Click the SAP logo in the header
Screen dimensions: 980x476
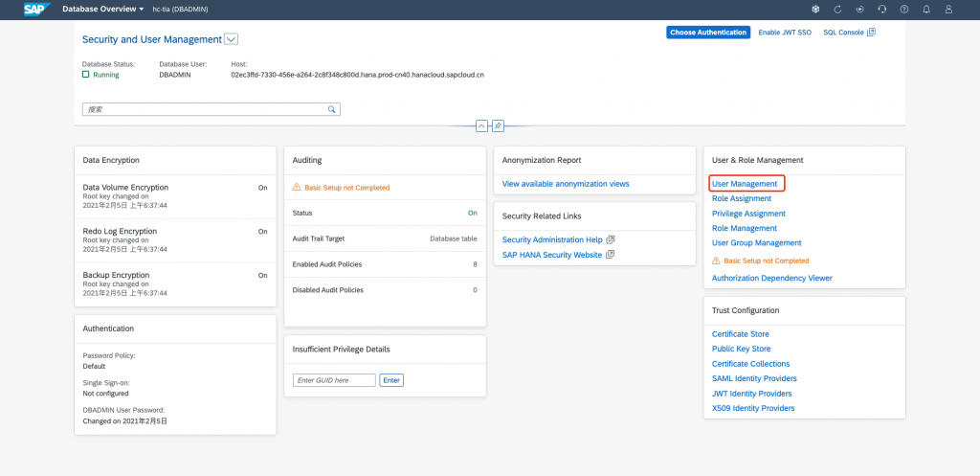pyautogui.click(x=37, y=10)
